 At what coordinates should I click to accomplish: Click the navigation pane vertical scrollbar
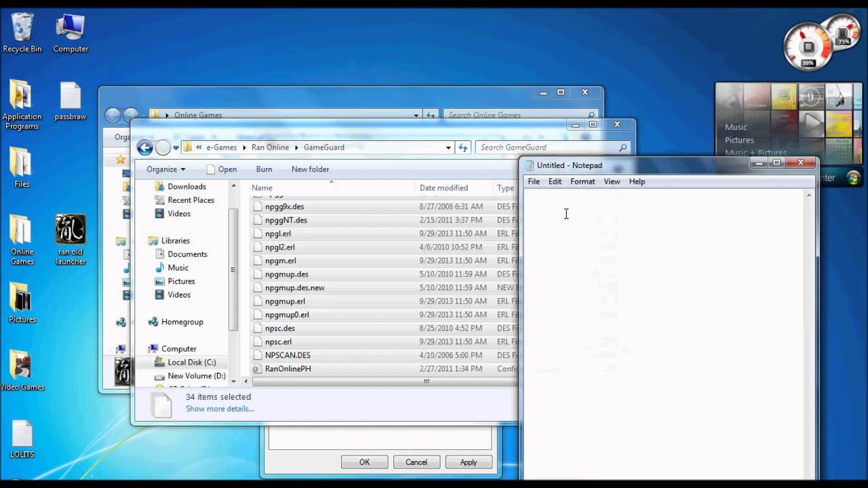[233, 269]
